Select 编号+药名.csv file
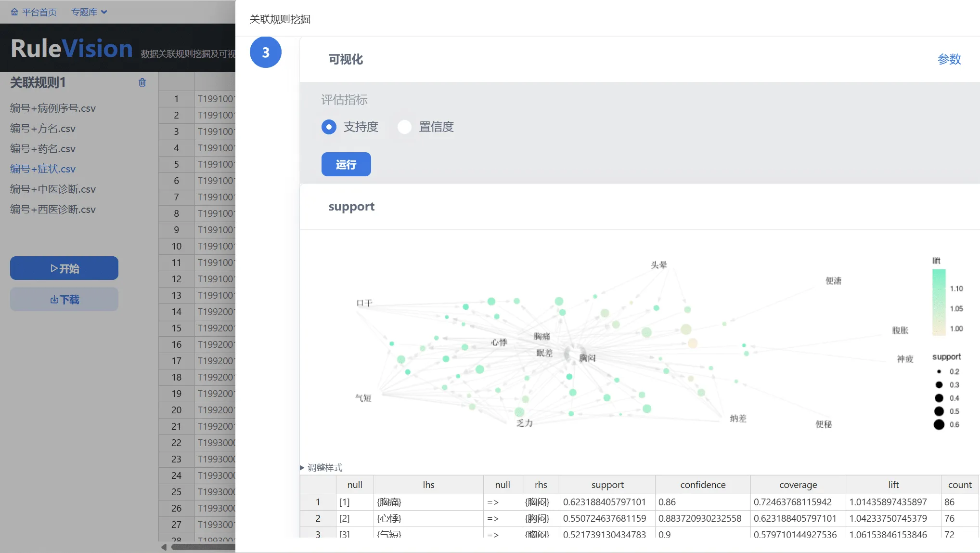Image resolution: width=980 pixels, height=553 pixels. 43,149
